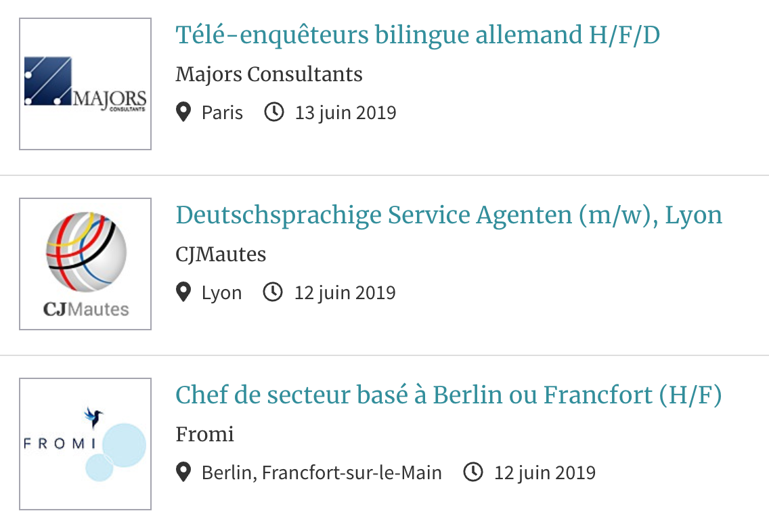Click the Lyon location text
This screenshot has height=532, width=769.
221,293
